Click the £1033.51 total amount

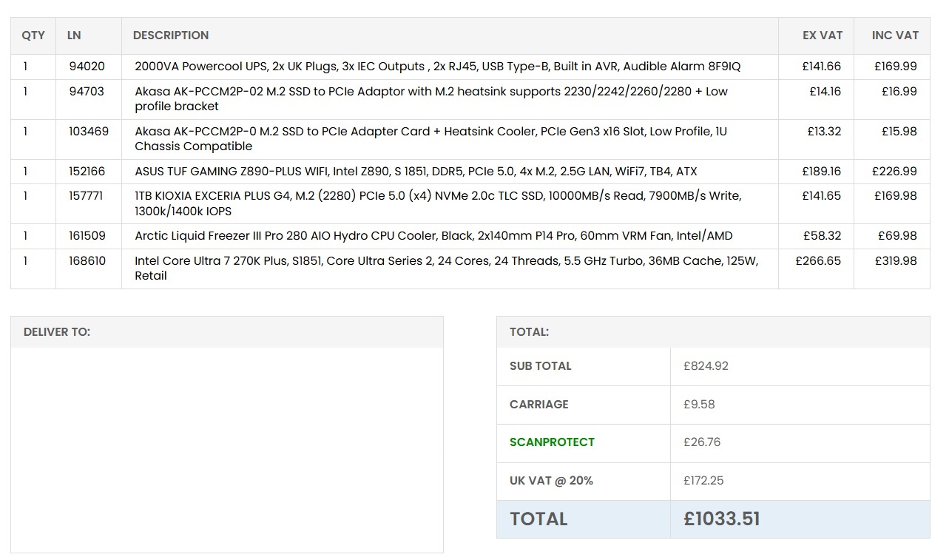point(721,519)
